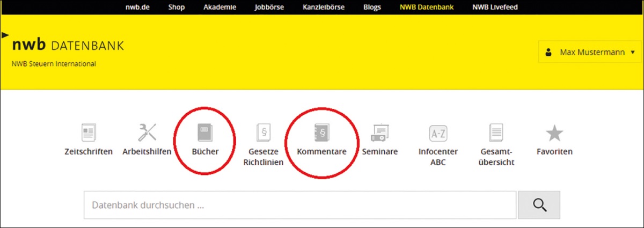Open the Gesamtübersicht document icon

point(496,133)
